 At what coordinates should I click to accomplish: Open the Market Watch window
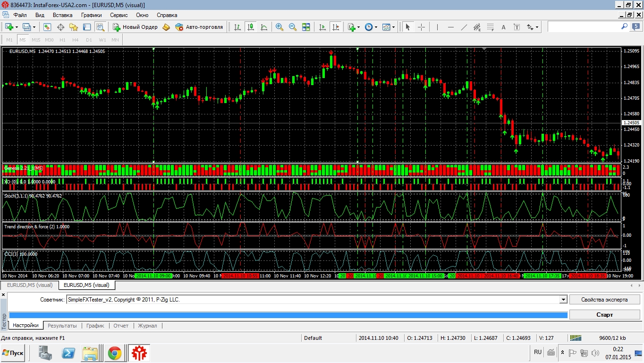click(x=47, y=27)
